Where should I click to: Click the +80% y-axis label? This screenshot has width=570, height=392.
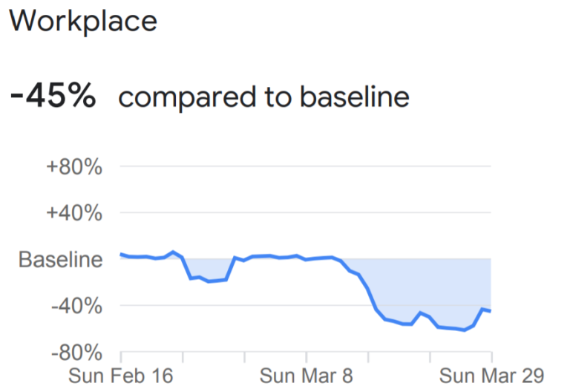[73, 166]
